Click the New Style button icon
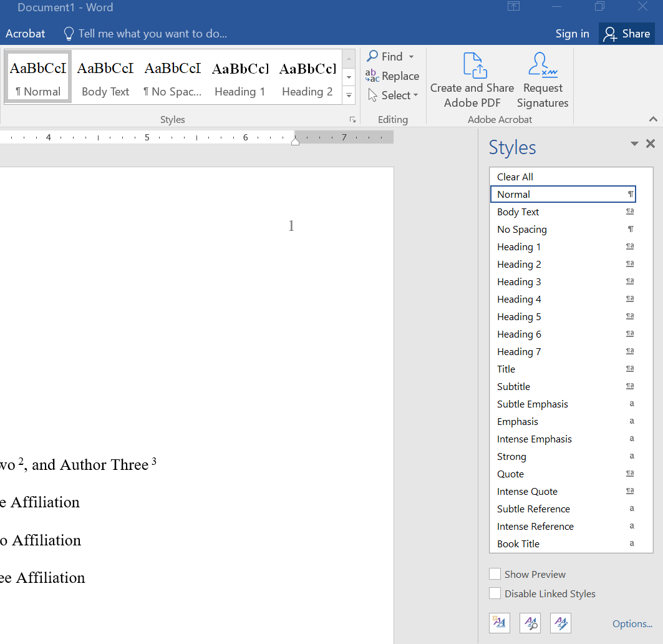Viewport: 663px width, 644px height. click(x=500, y=623)
